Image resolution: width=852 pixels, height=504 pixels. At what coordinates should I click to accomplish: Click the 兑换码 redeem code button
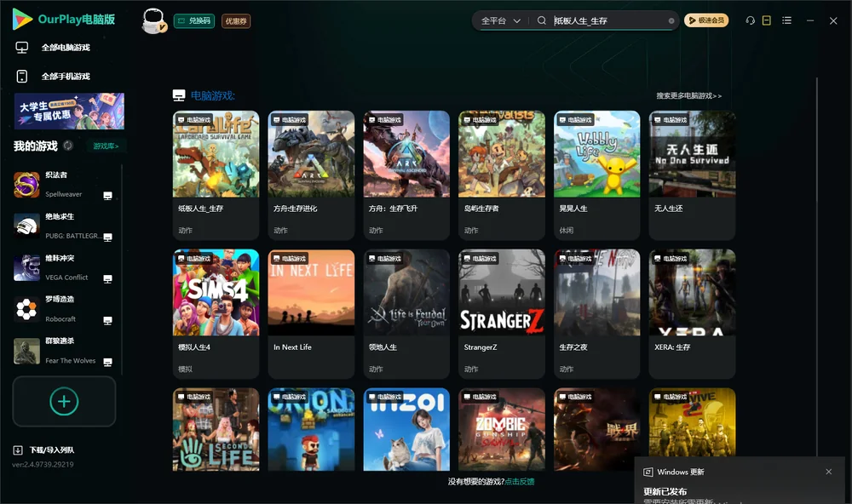[194, 20]
